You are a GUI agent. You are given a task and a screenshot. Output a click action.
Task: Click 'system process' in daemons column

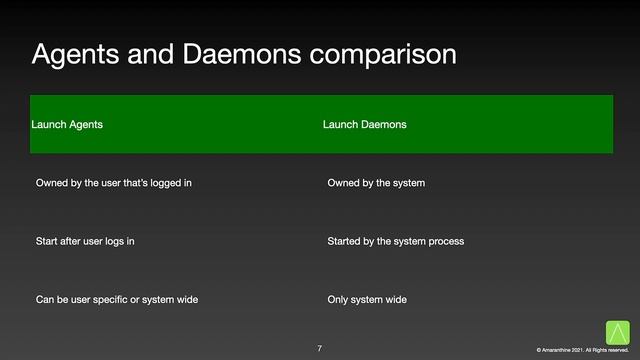428,242
